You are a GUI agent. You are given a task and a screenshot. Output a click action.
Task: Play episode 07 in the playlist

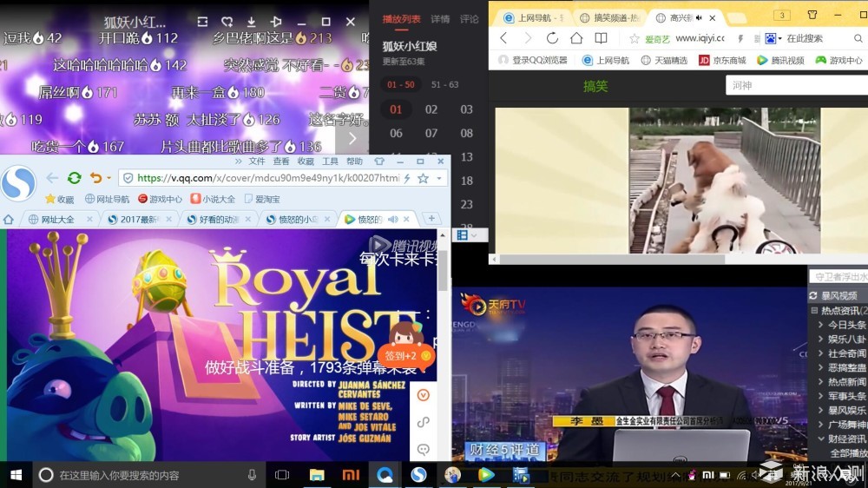[431, 133]
